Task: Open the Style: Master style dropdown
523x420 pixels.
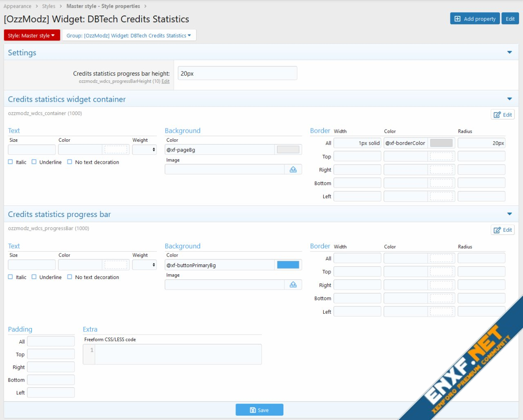Action: click(x=32, y=36)
